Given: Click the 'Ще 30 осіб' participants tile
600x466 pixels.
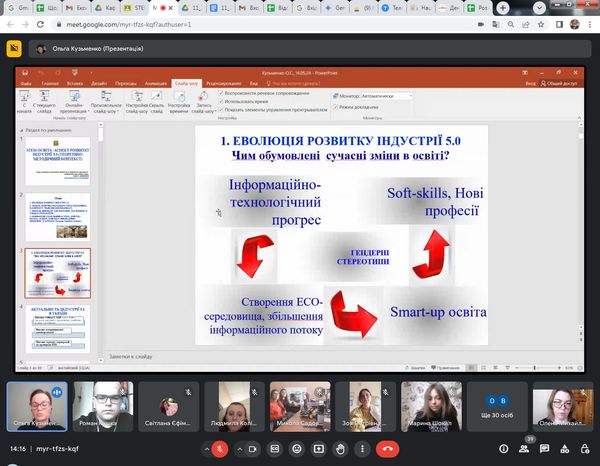Looking at the screenshot, I should point(497,406).
